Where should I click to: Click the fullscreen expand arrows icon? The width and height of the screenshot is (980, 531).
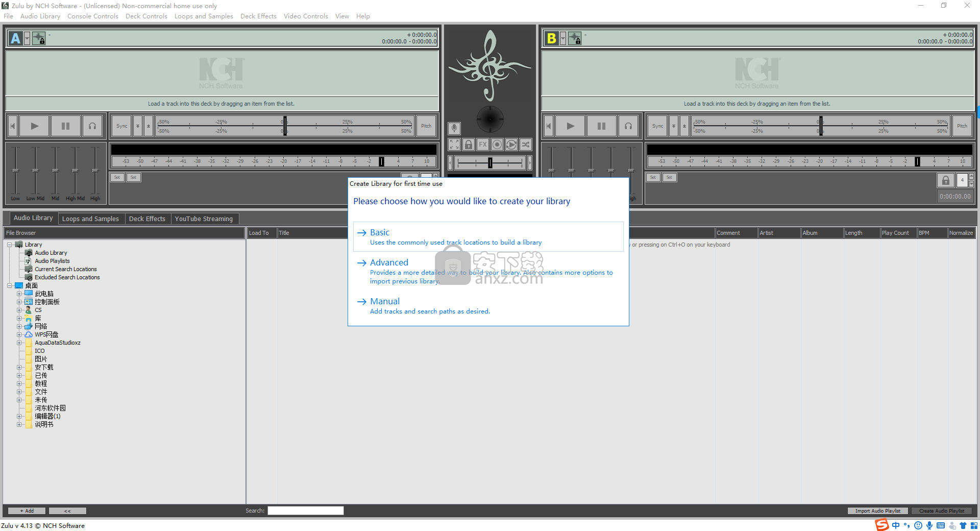(454, 144)
